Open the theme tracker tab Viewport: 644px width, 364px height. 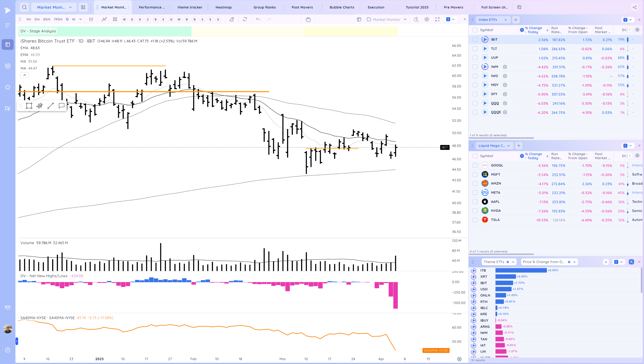click(190, 7)
